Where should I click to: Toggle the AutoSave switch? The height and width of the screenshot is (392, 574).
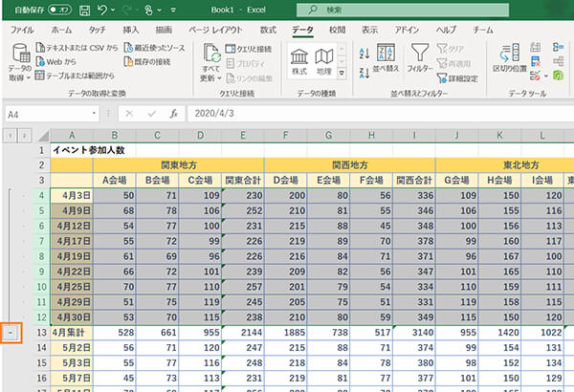point(59,10)
